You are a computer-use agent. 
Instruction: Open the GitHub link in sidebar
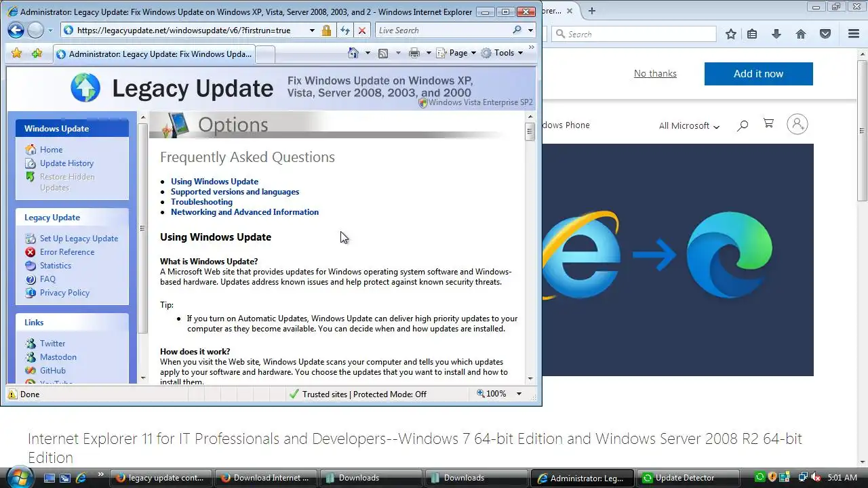pos(53,371)
